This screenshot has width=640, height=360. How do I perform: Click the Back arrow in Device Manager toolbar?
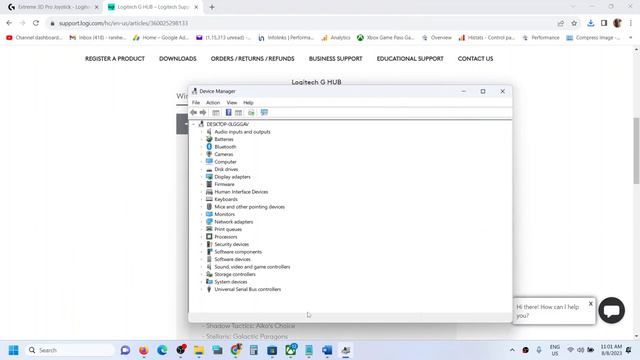[193, 113]
